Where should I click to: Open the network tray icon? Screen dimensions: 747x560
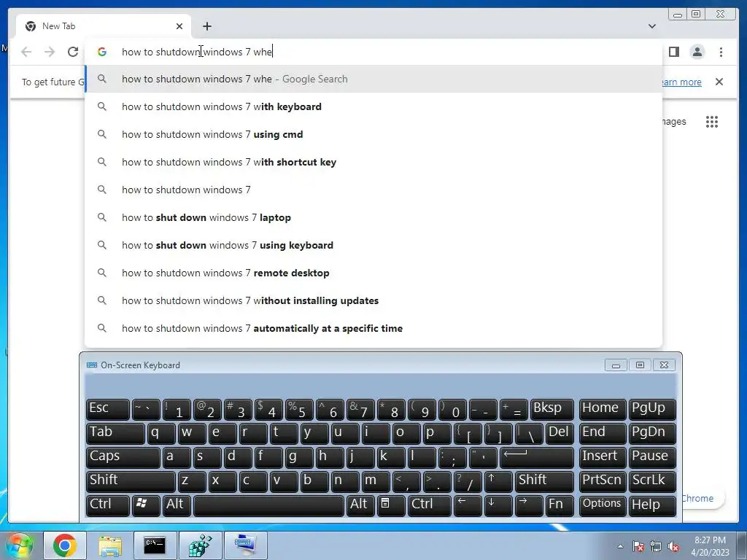(656, 546)
